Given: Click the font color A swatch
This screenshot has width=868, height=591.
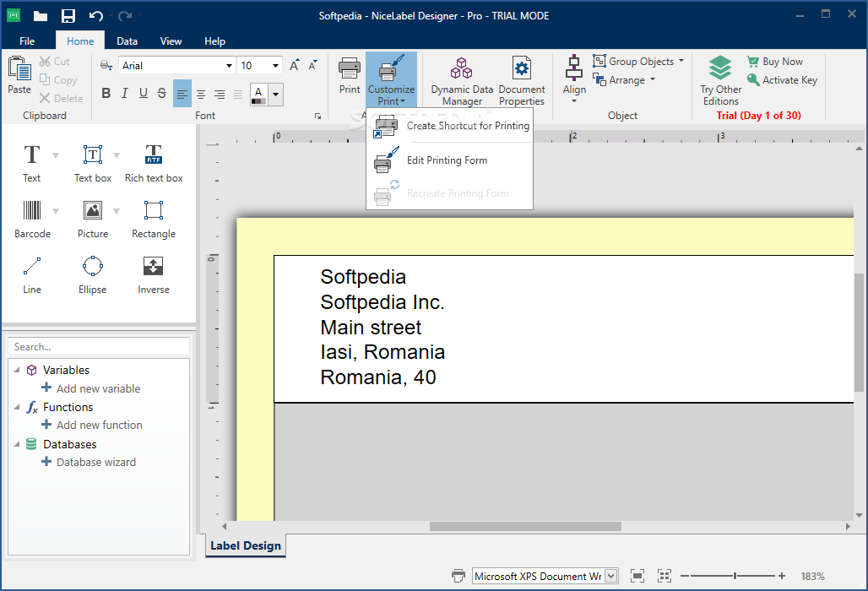Looking at the screenshot, I should pyautogui.click(x=258, y=94).
